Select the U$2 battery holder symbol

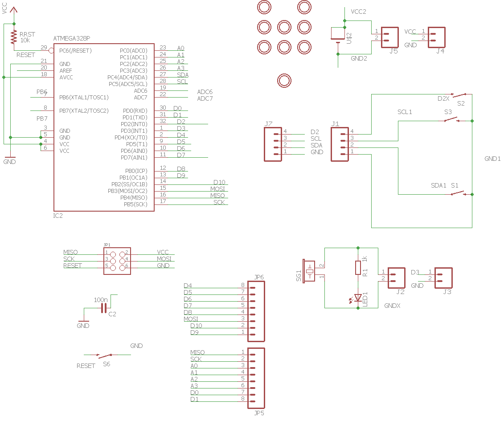pyautogui.click(x=338, y=35)
